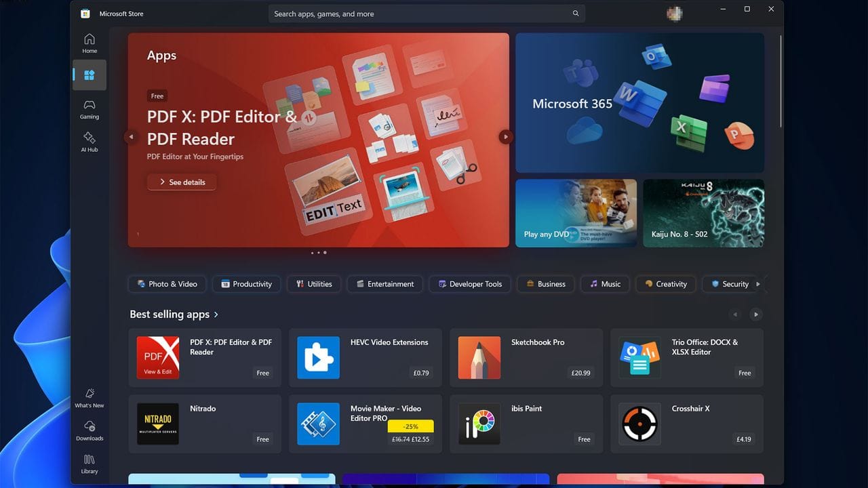Screen dimensions: 868x488
Task: Click the search magnifier icon
Action: click(575, 14)
